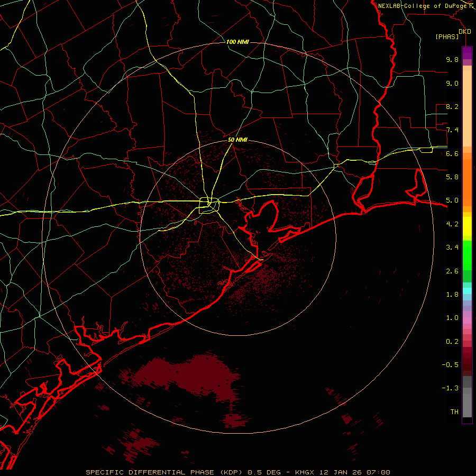Click the DKD label above color scale

pyautogui.click(x=465, y=32)
